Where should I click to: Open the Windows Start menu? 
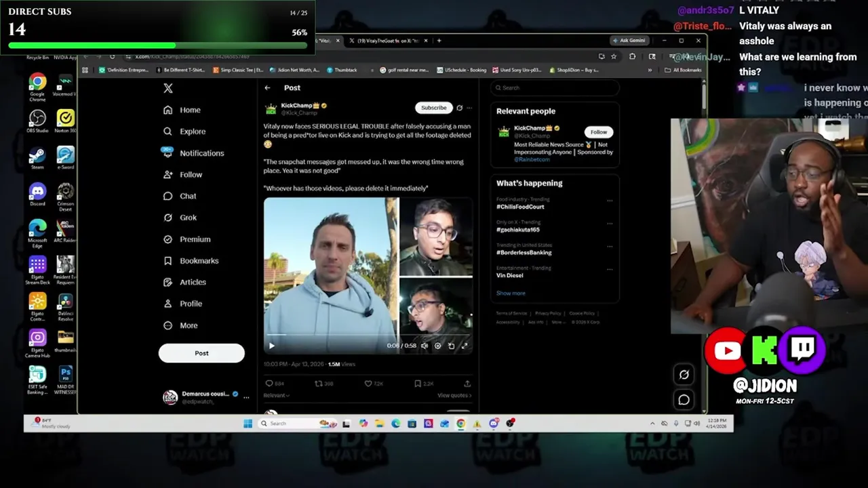(x=248, y=424)
